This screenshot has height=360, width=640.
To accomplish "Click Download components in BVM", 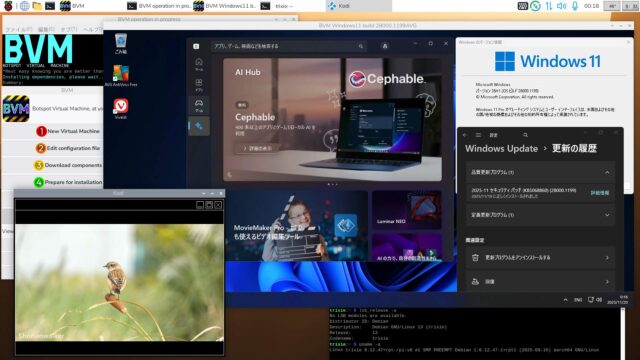I will click(68, 165).
